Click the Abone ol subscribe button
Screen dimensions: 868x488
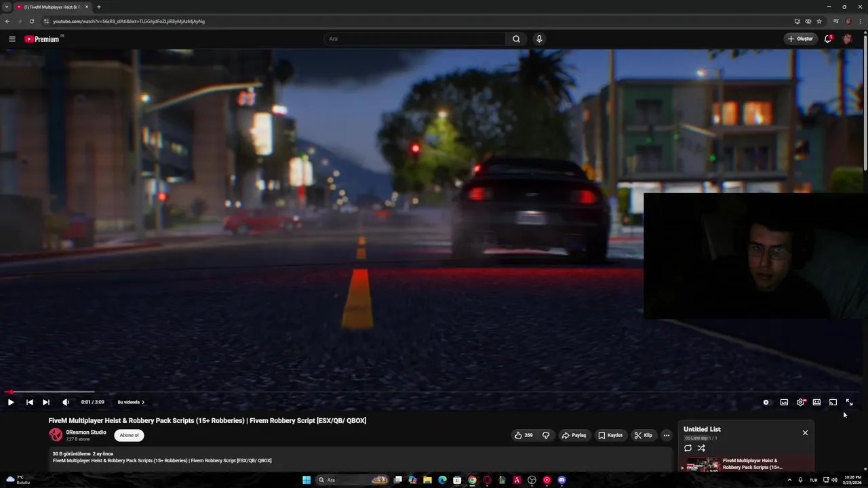pyautogui.click(x=129, y=435)
